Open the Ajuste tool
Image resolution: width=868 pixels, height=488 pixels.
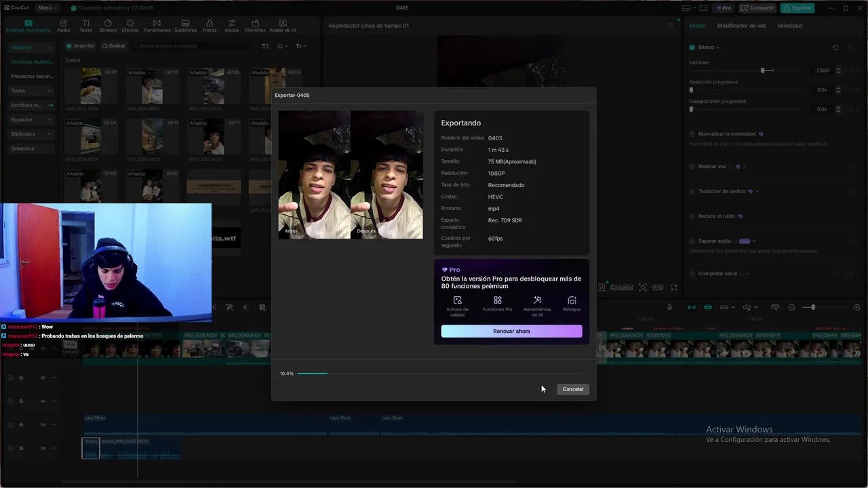tap(231, 26)
